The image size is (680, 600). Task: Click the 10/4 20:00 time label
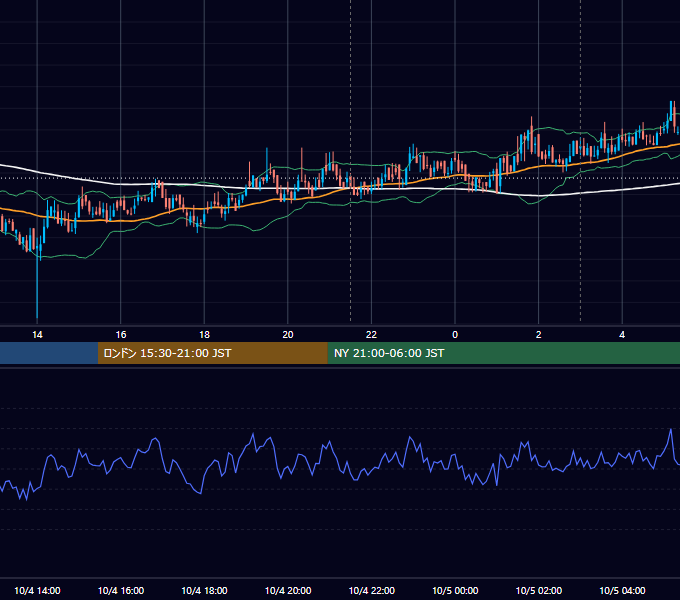click(288, 590)
